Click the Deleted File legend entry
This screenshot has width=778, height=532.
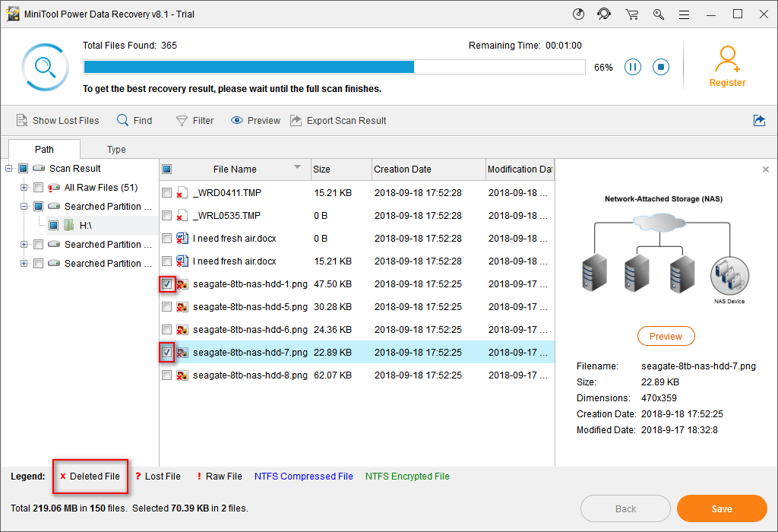(90, 477)
